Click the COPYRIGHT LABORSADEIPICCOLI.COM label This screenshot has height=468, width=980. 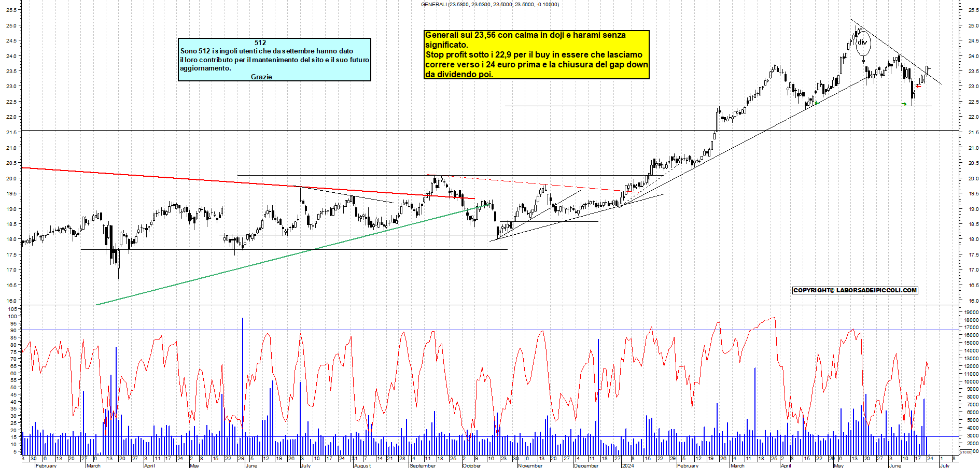pos(855,290)
